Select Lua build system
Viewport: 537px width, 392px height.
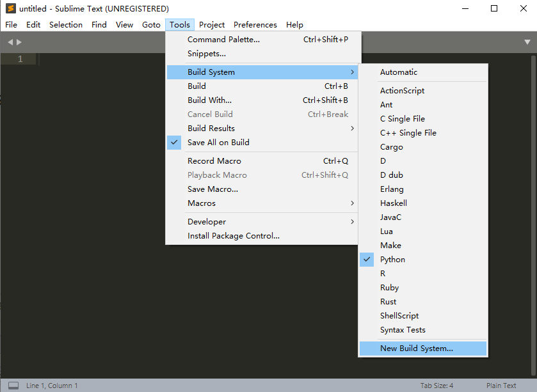tap(423, 231)
